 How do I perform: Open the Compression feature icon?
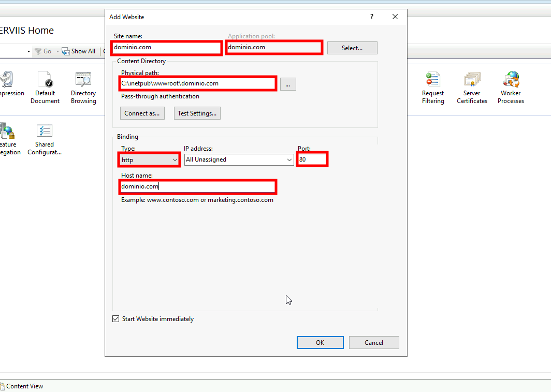tap(10, 84)
